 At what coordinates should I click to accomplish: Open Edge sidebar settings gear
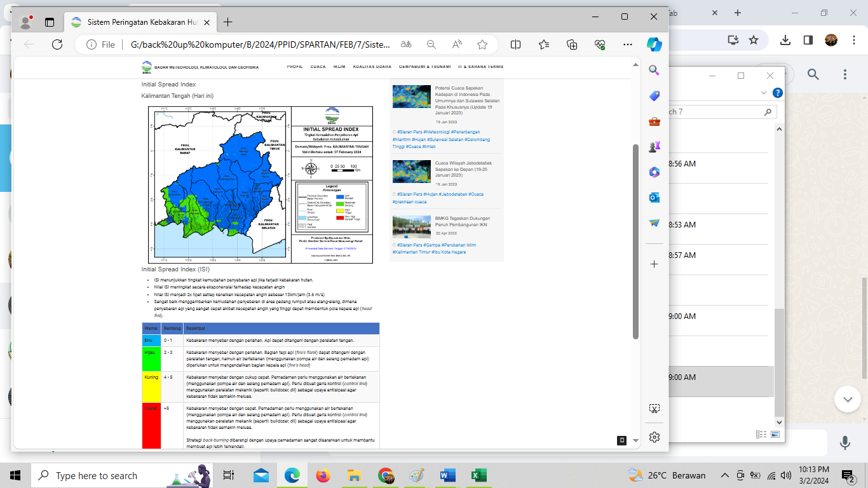click(x=654, y=437)
